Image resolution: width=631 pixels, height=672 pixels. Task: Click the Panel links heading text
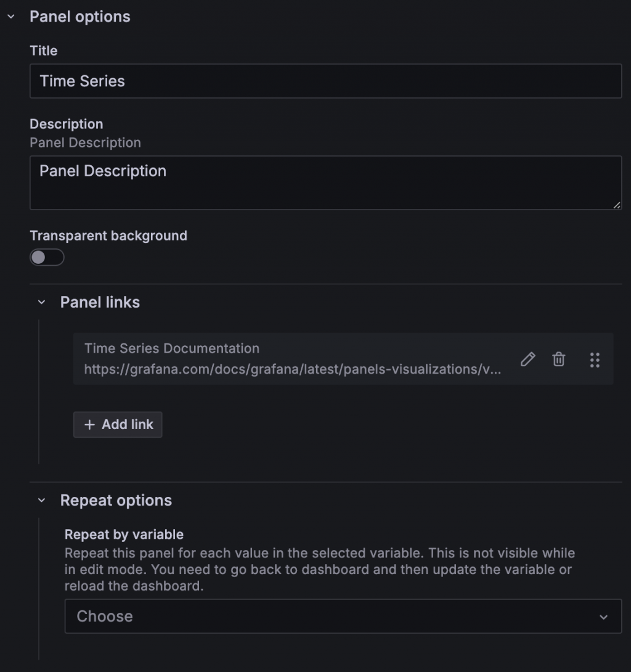pyautogui.click(x=100, y=302)
